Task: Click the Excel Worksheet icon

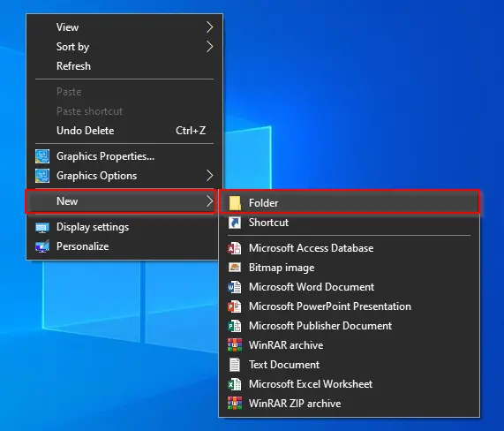Action: pos(235,384)
